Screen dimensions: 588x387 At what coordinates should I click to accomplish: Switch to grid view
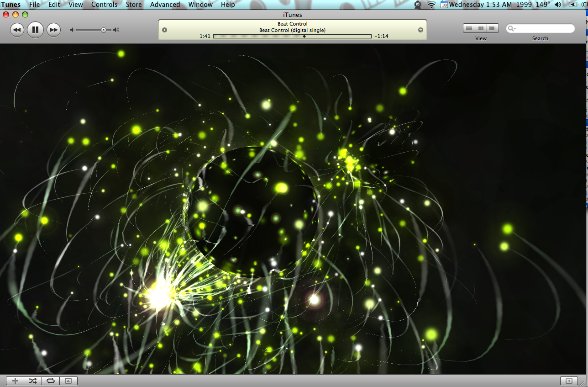[x=481, y=28]
